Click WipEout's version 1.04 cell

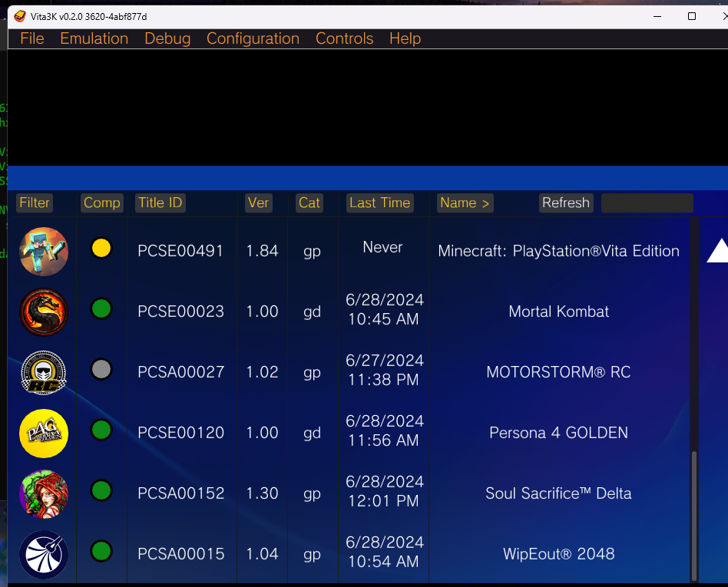[263, 554]
